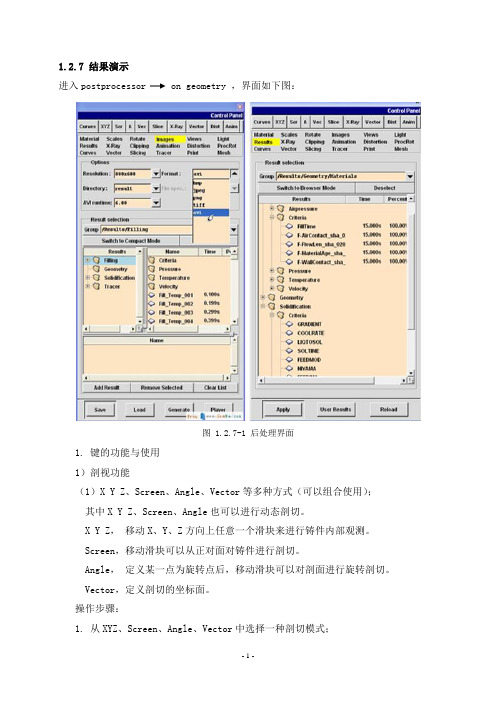Click the 800x600 Resolution input field
Screen dimensions: 496x702
(x=133, y=174)
